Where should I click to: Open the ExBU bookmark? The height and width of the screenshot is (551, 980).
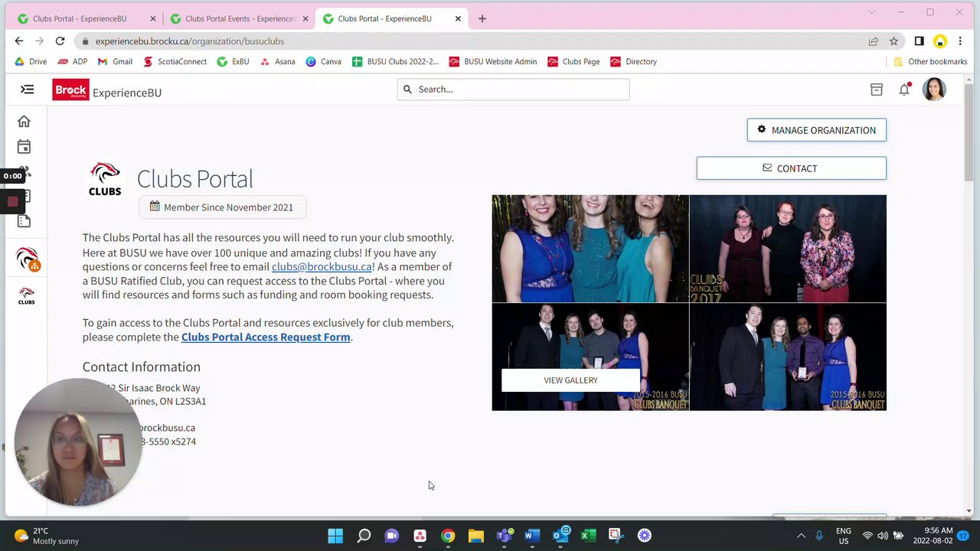click(x=233, y=62)
